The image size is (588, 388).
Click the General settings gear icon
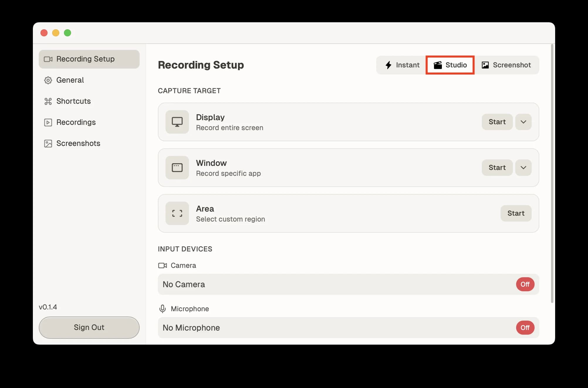pos(48,80)
